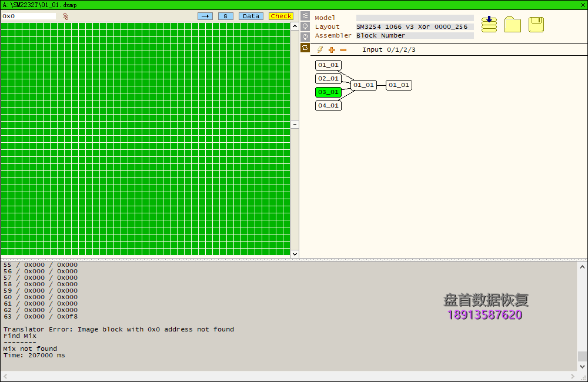Click the block map scroll-down arrow
The width and height of the screenshot is (588, 382).
[x=295, y=254]
